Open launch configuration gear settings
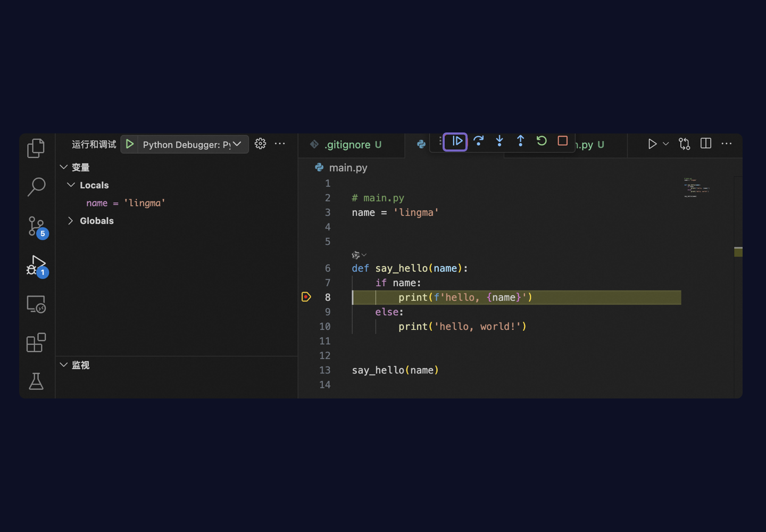 point(260,144)
